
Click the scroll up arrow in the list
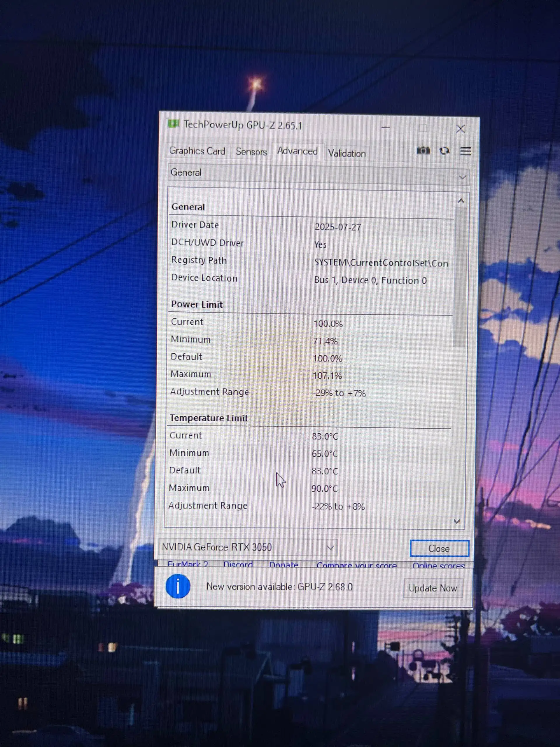(x=461, y=201)
